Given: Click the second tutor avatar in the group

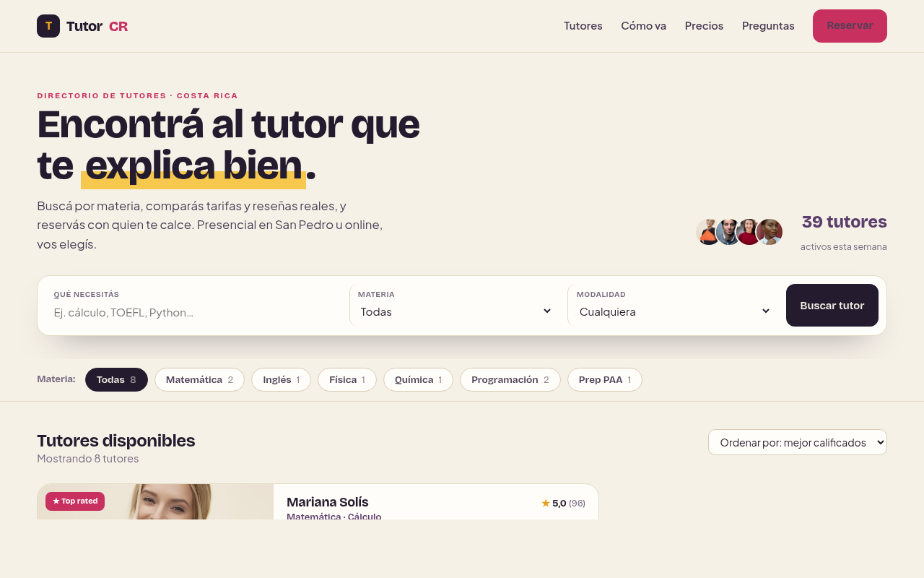Looking at the screenshot, I should click(729, 232).
